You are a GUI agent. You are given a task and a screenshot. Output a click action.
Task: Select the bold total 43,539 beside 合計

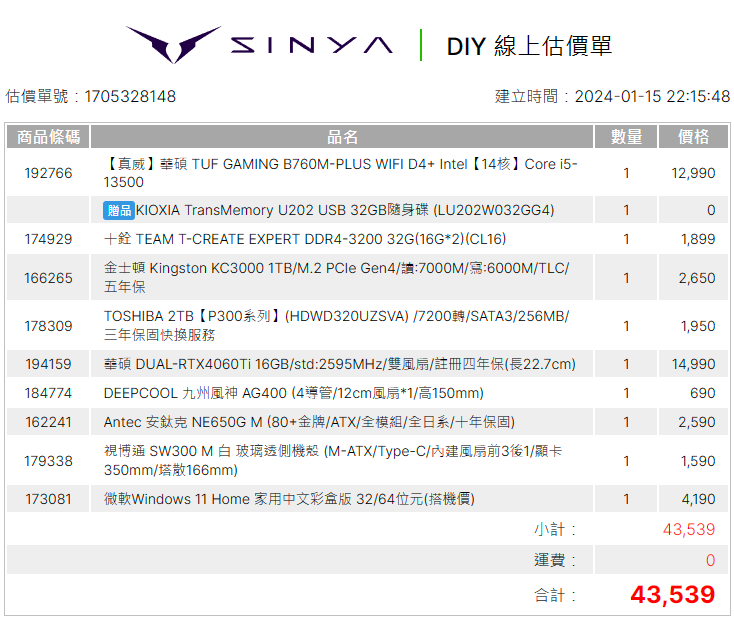pos(673,595)
